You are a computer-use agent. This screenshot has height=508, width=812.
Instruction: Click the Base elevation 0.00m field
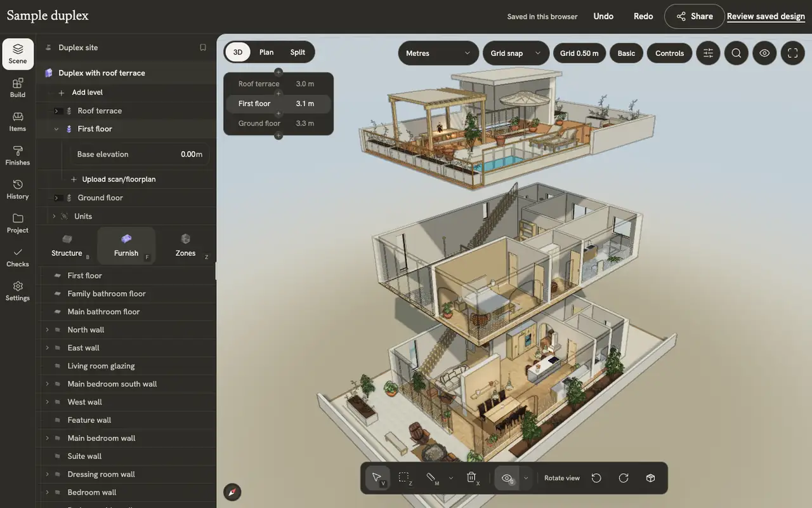pyautogui.click(x=140, y=154)
